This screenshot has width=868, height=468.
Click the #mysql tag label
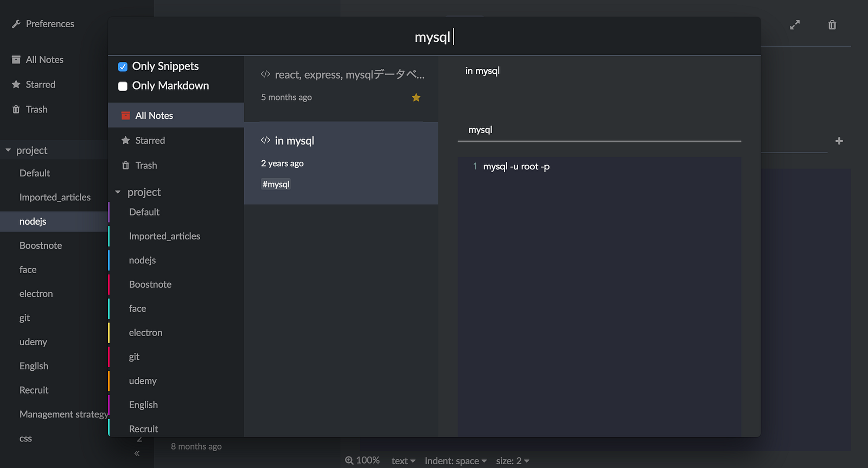point(276,185)
